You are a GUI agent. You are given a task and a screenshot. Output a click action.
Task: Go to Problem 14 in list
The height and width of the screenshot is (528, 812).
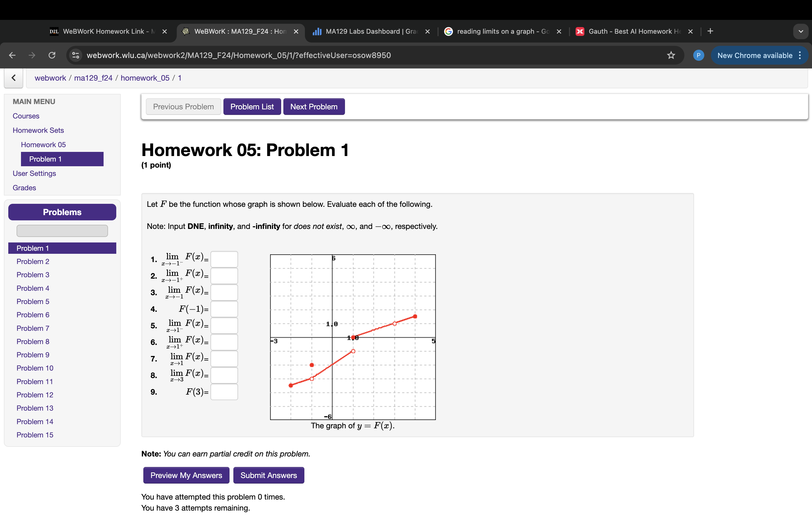click(35, 422)
